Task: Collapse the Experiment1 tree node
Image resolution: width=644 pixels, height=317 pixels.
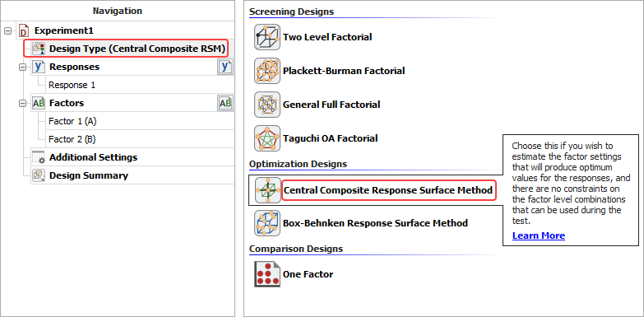Action: click(x=7, y=30)
